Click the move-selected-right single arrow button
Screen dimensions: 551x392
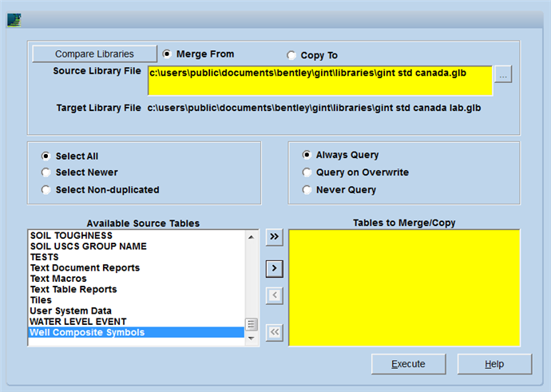(x=275, y=269)
